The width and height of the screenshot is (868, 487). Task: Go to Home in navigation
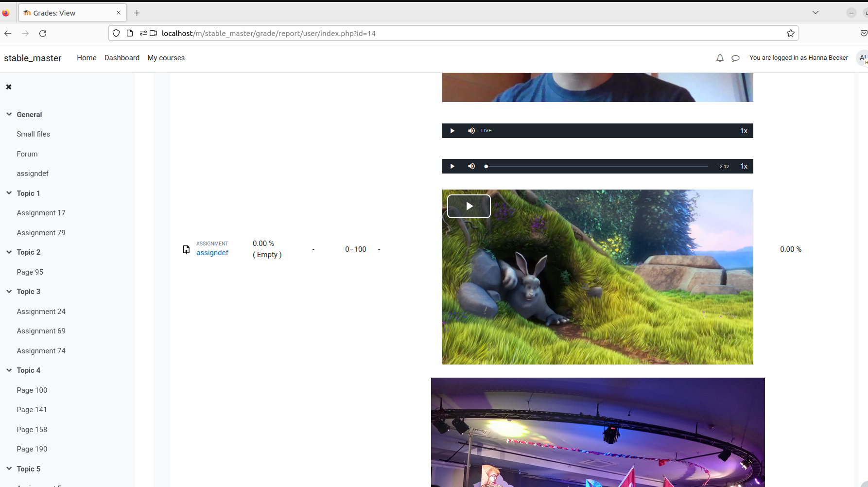pyautogui.click(x=87, y=58)
